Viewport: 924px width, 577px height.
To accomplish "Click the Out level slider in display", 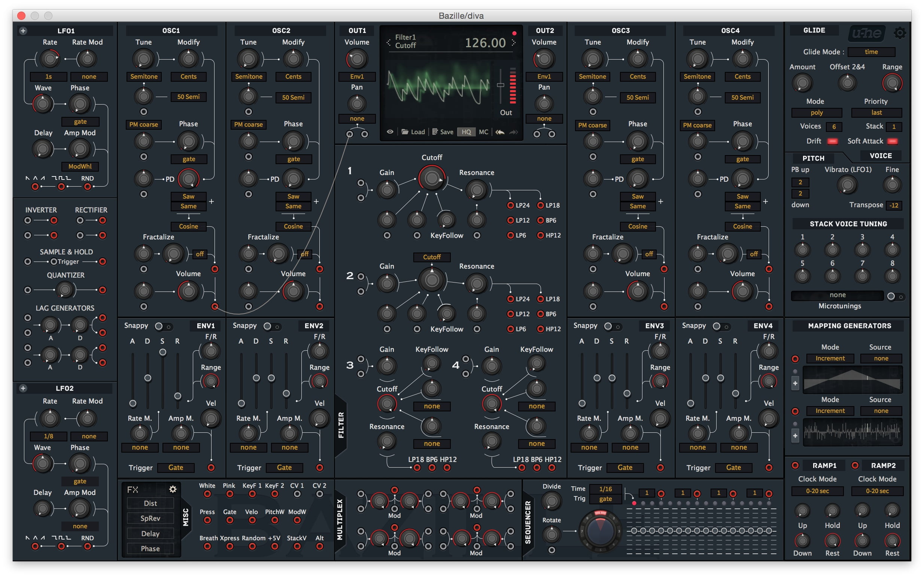I will (501, 85).
